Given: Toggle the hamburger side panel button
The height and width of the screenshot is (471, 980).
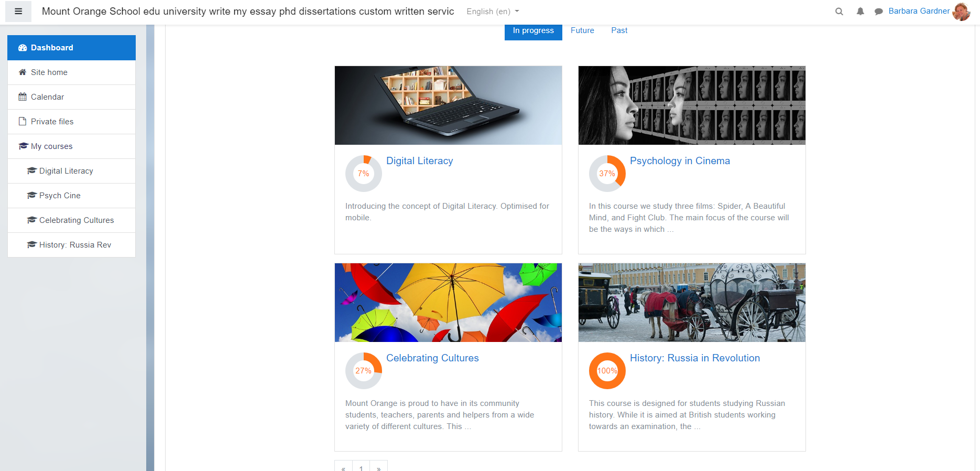Looking at the screenshot, I should point(18,12).
